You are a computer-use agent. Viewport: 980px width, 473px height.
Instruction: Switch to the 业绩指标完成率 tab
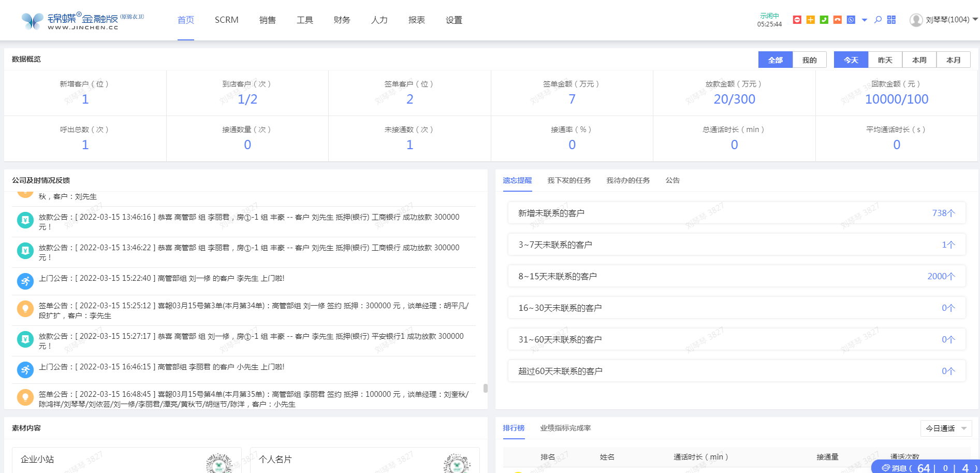tap(565, 428)
